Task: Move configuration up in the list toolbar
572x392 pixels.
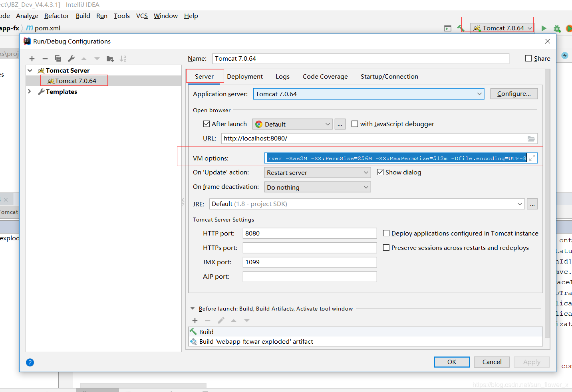Action: pyautogui.click(x=84, y=59)
